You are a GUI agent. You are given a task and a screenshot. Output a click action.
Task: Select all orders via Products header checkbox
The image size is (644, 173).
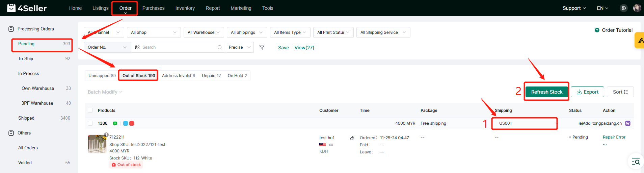point(90,110)
